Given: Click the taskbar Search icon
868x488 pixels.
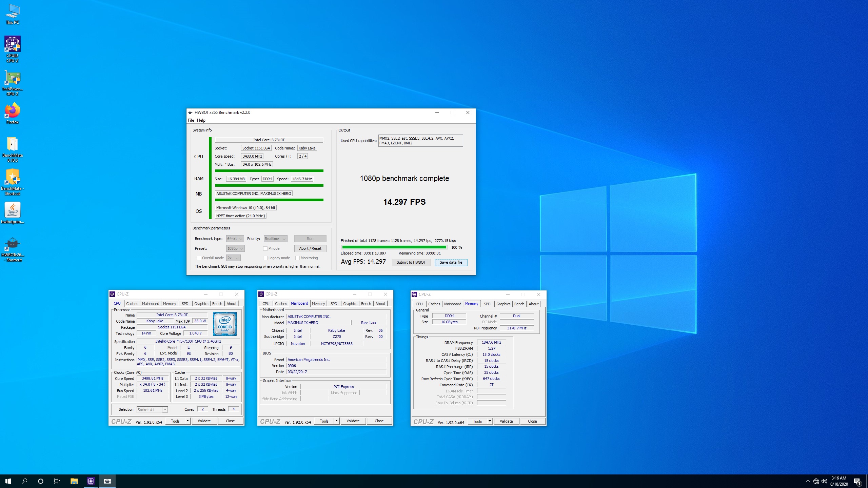Looking at the screenshot, I should pyautogui.click(x=24, y=481).
